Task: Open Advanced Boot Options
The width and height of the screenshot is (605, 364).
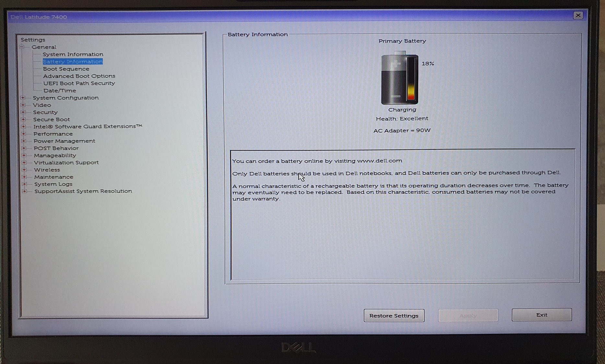Action: click(79, 76)
